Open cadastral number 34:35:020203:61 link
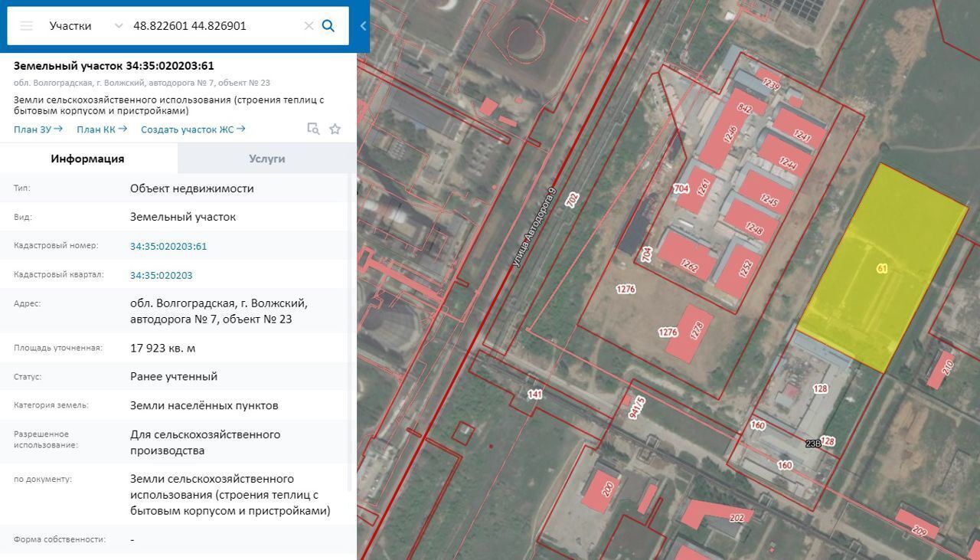The width and height of the screenshot is (980, 560). 168,246
